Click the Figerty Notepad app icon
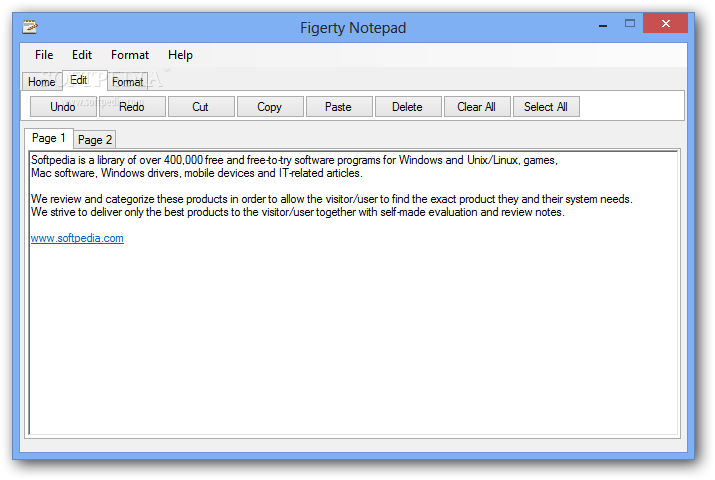This screenshot has height=480, width=715. (x=30, y=27)
